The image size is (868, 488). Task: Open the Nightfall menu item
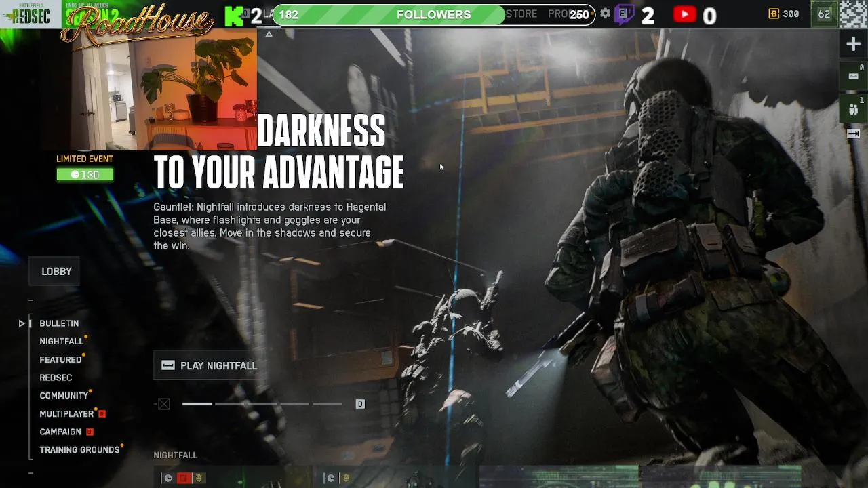pos(62,342)
